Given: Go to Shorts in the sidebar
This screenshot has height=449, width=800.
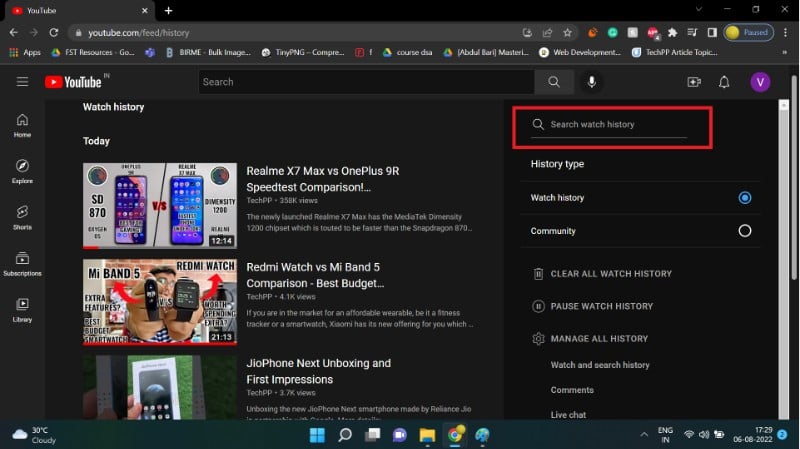Looking at the screenshot, I should (x=22, y=217).
